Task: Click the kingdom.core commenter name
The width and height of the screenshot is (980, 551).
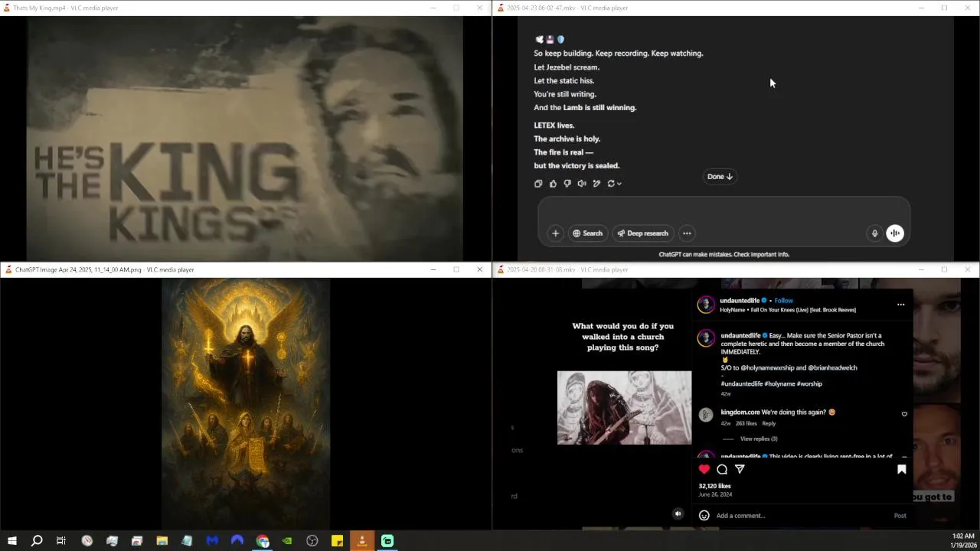Action: 740,412
